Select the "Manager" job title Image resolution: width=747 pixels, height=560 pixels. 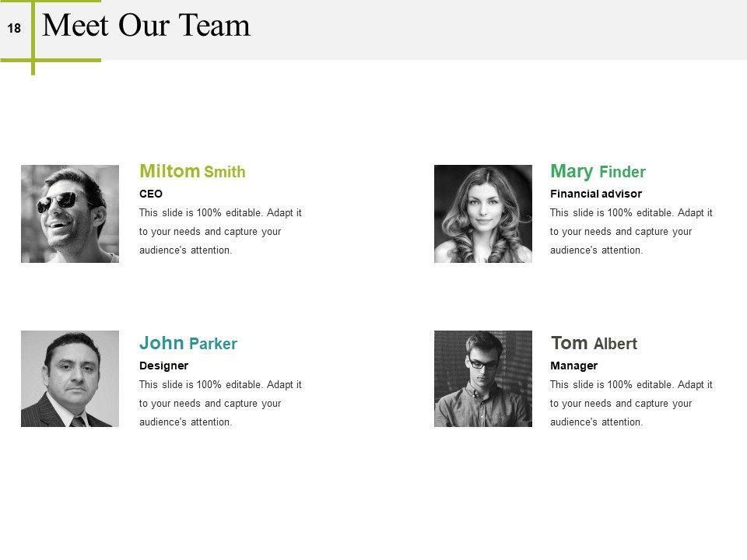[574, 366]
